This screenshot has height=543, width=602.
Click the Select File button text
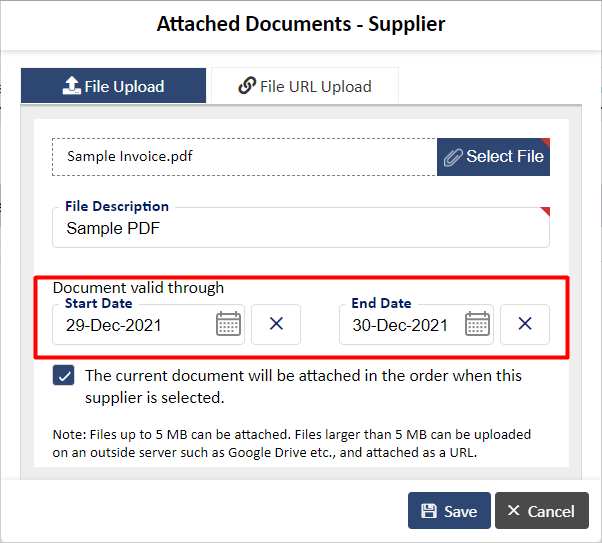coord(505,157)
